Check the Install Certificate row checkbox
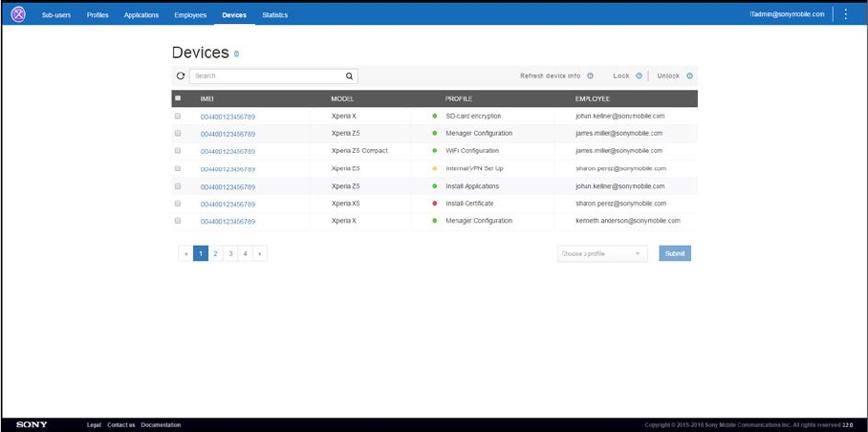This screenshot has height=432, width=868. (178, 203)
